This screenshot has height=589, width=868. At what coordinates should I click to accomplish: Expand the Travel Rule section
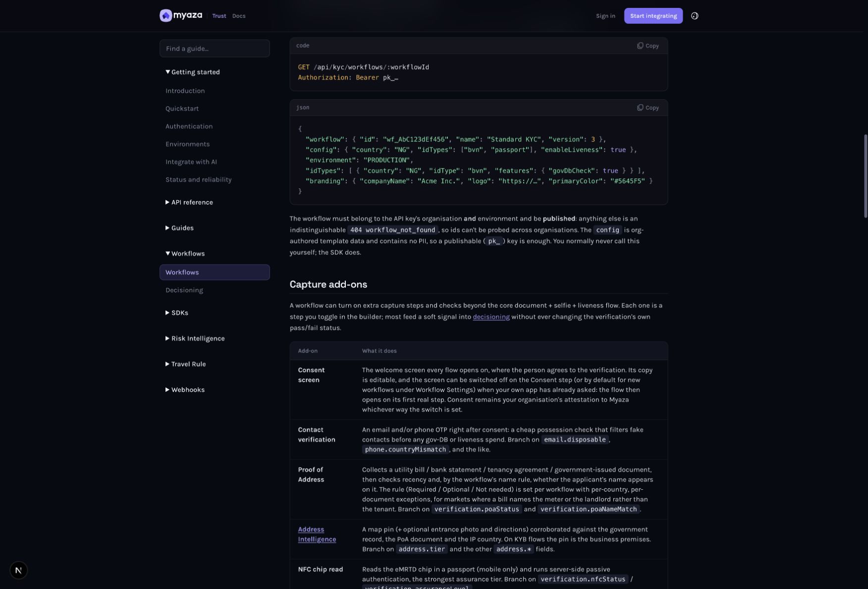[186, 364]
